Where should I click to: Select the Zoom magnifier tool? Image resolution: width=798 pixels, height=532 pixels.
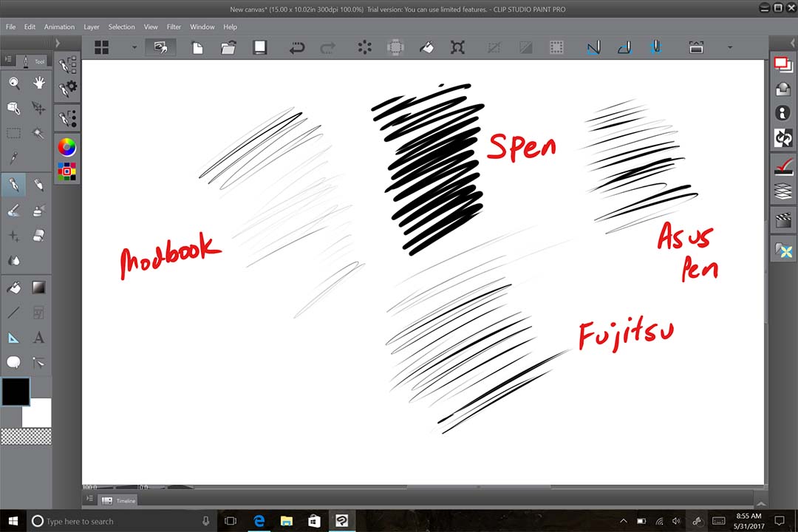(14, 83)
